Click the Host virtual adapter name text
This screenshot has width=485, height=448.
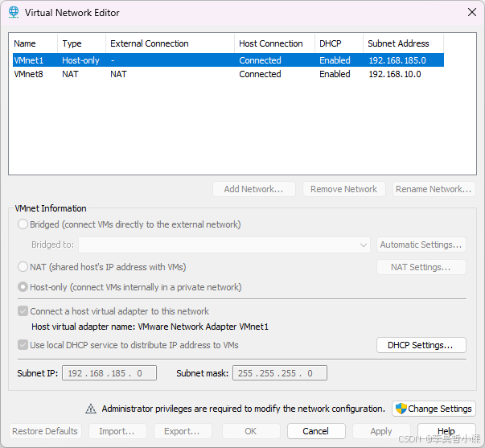[150, 327]
